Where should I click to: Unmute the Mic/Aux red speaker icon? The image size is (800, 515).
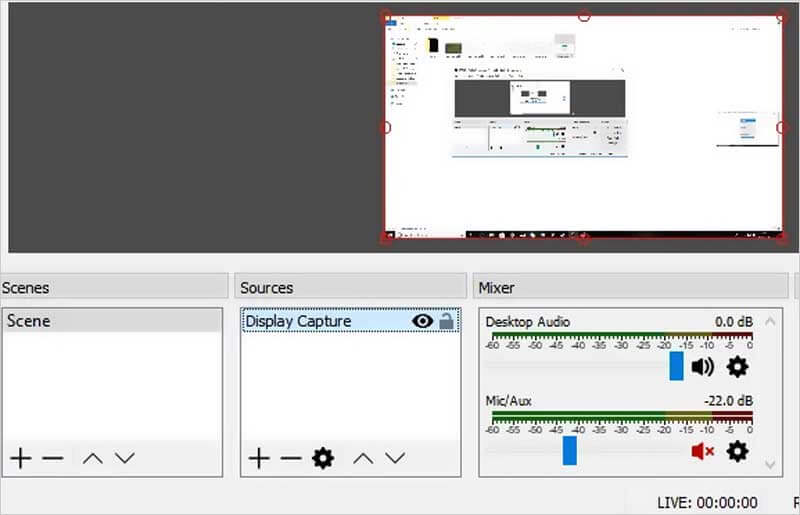(702, 451)
